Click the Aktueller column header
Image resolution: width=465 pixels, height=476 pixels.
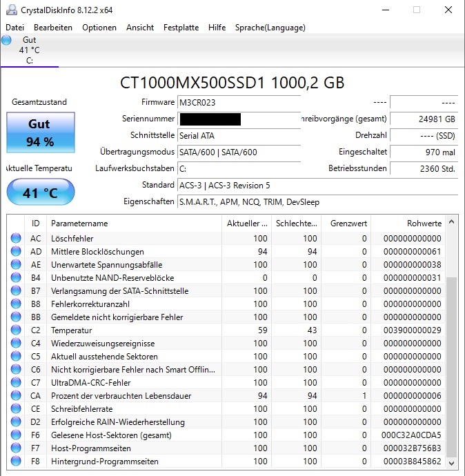[246, 224]
